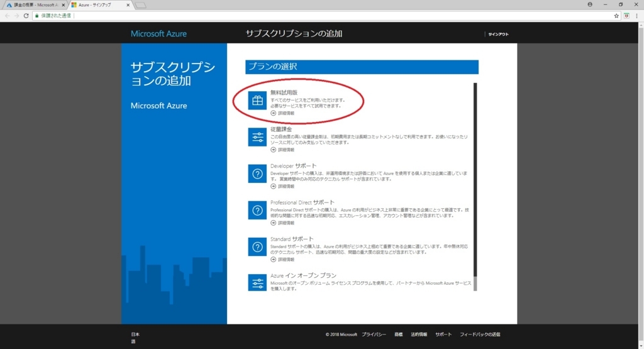Click the Professional Direct サポート question icon

[257, 210]
